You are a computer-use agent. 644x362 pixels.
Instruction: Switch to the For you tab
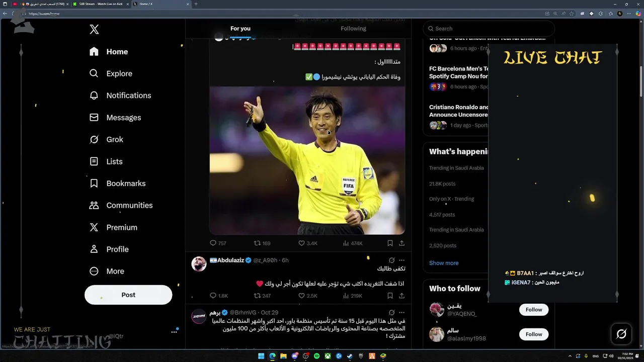coord(240,29)
